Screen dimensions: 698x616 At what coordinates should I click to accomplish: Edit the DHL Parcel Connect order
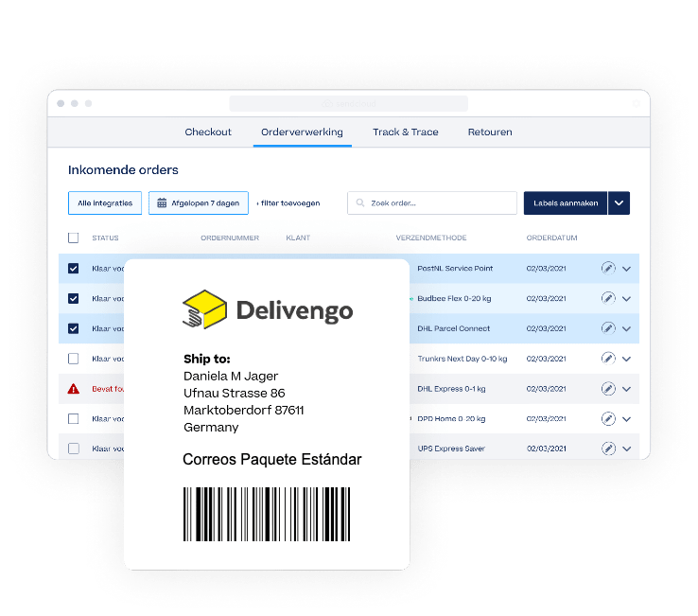[608, 328]
